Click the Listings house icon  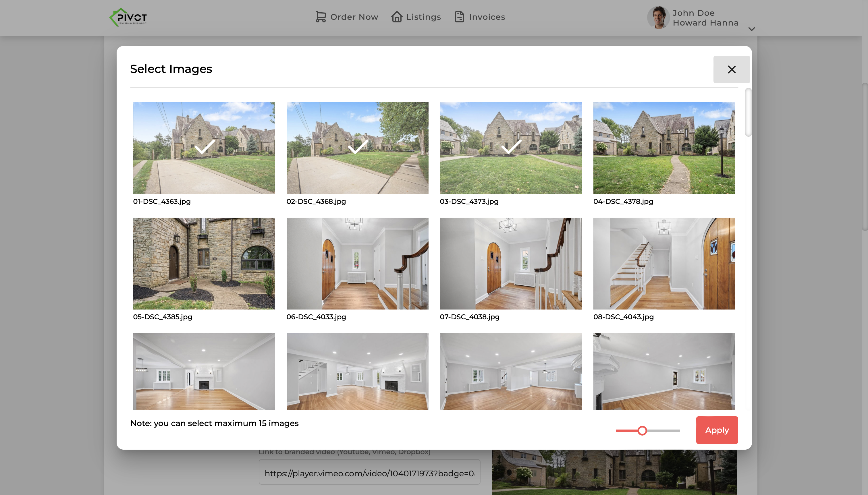pos(397,17)
